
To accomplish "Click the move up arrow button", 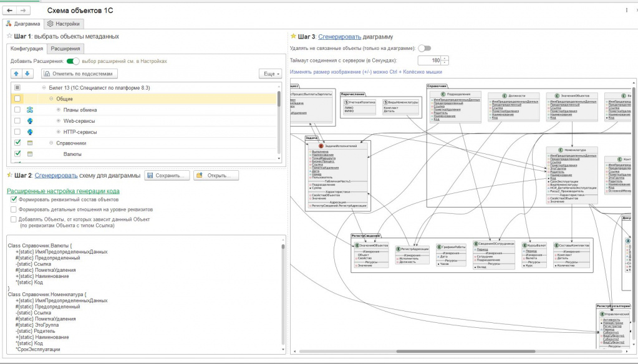I will tap(17, 74).
